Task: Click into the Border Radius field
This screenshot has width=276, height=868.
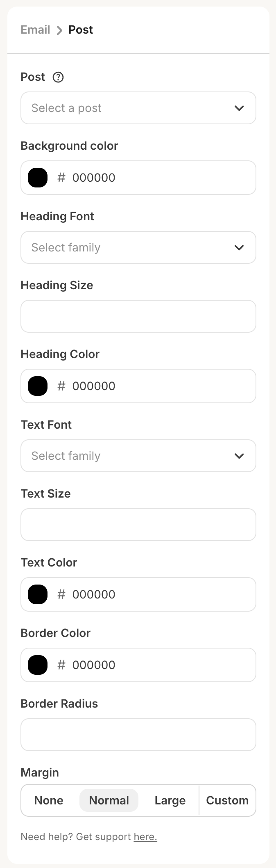Action: pos(138,735)
